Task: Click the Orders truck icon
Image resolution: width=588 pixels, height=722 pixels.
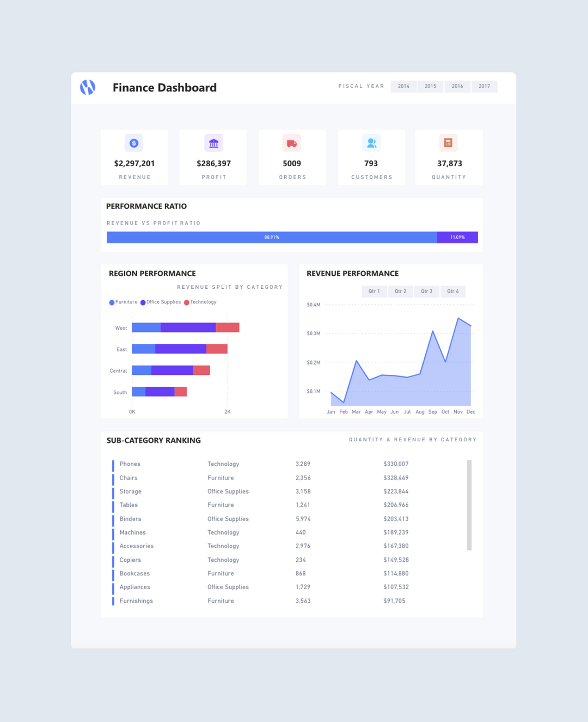Action: pyautogui.click(x=292, y=142)
